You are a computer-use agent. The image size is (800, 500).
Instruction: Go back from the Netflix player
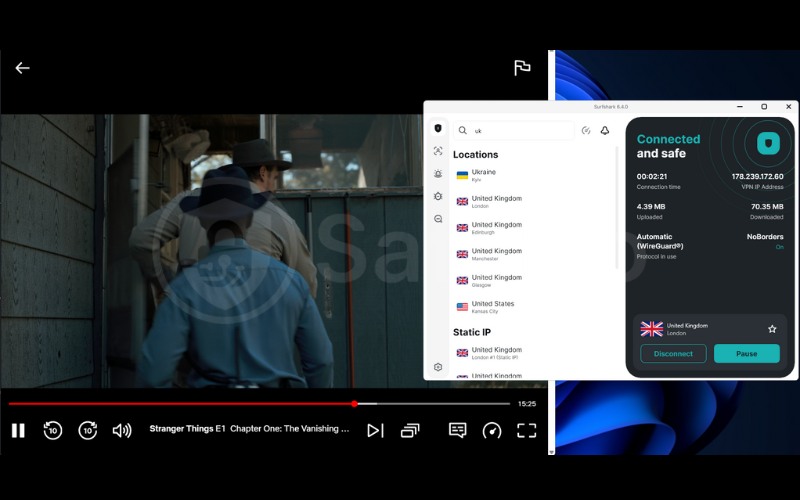click(22, 68)
